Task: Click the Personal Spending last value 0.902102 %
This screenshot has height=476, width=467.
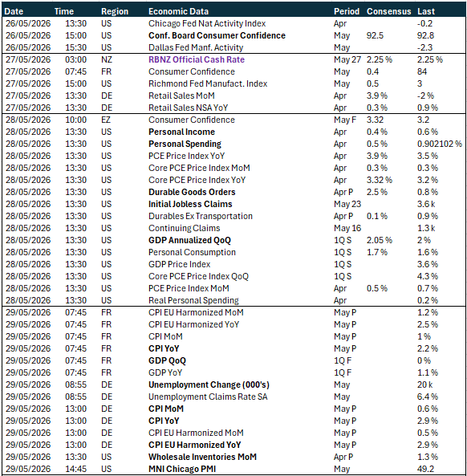Action: pyautogui.click(x=440, y=144)
